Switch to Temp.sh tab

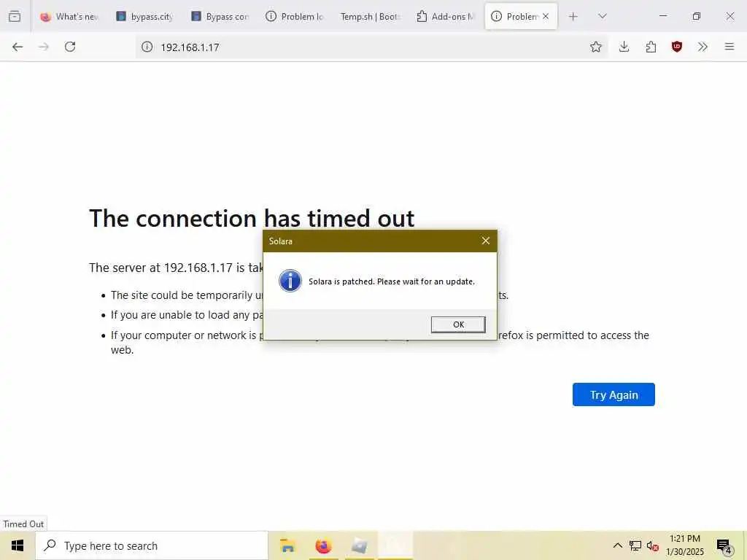point(370,16)
